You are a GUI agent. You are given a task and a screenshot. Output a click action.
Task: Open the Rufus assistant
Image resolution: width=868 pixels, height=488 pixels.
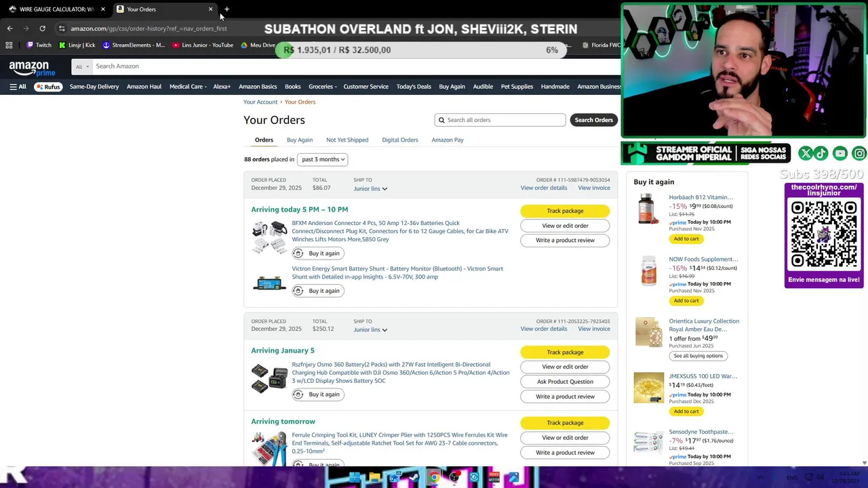pyautogui.click(x=48, y=87)
